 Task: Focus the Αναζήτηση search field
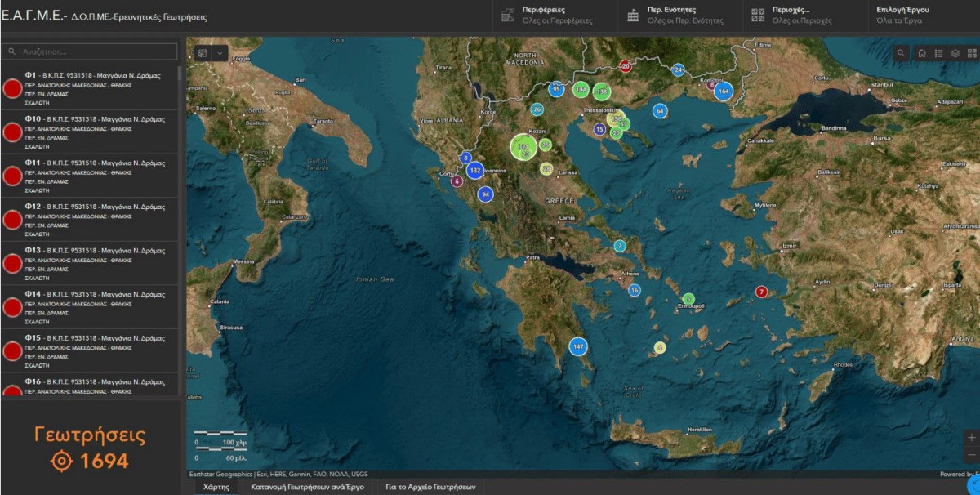(x=89, y=51)
